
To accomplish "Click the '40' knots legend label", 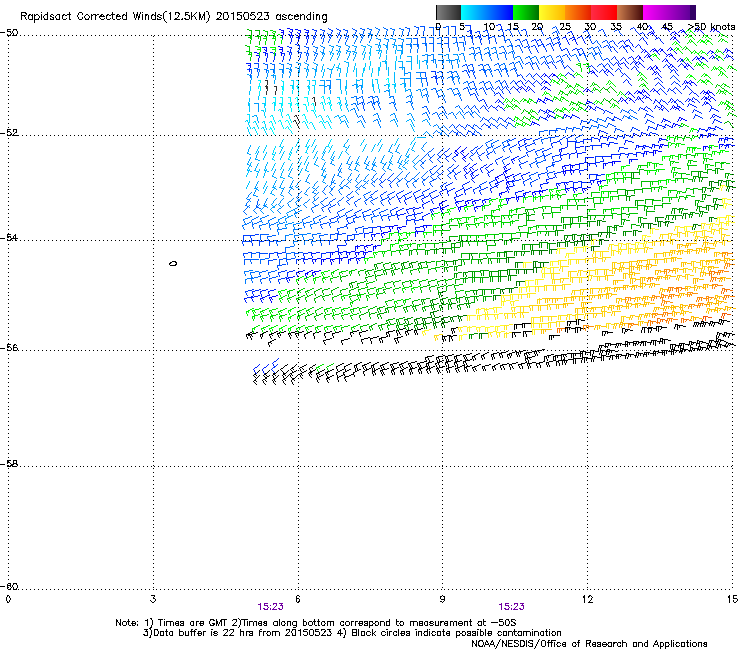I will pos(642,27).
